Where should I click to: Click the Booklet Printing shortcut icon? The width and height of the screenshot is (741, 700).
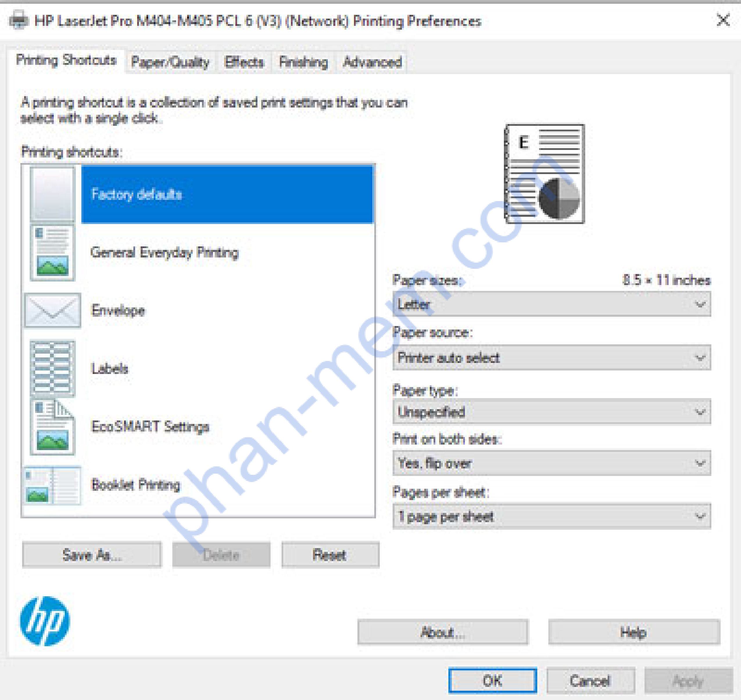pos(52,485)
